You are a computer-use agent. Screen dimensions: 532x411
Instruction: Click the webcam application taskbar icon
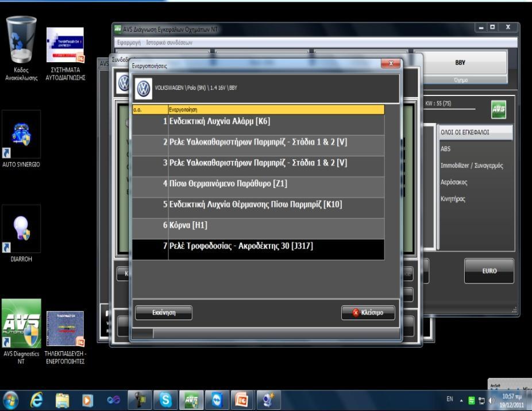269,400
